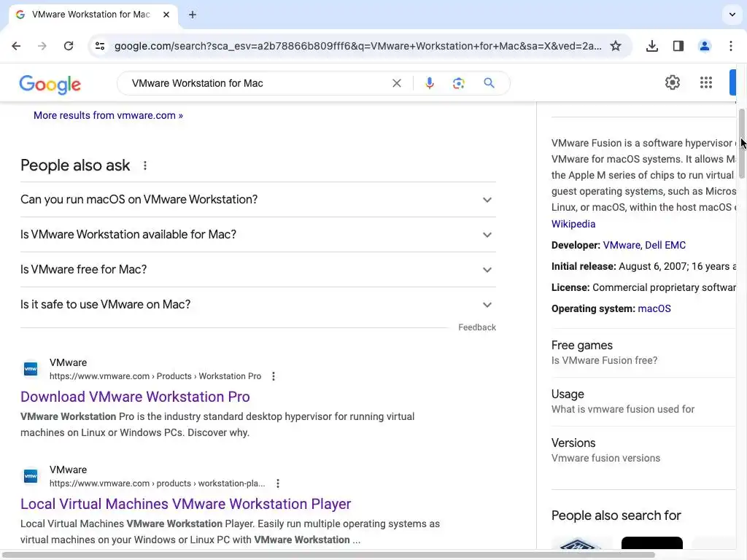Send Feedback on People also ask
Image resolution: width=747 pixels, height=560 pixels.
click(x=477, y=327)
